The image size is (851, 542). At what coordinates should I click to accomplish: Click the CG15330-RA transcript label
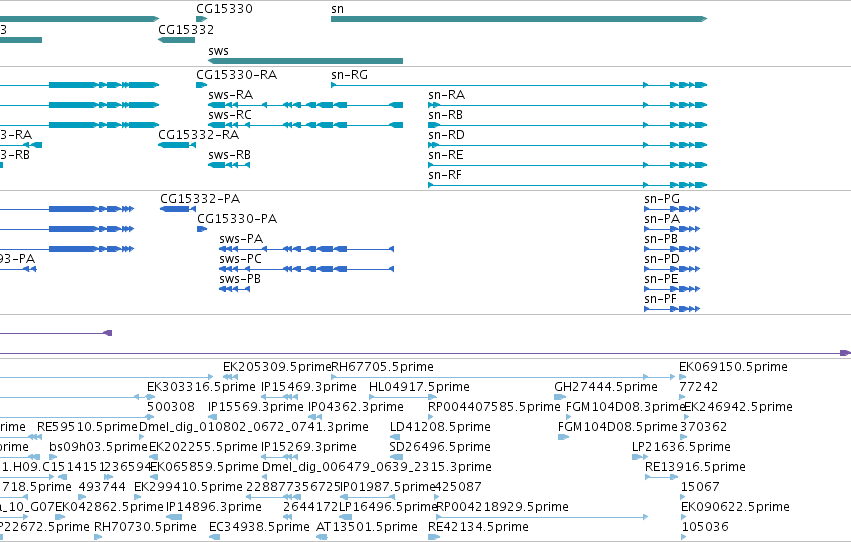coord(237,74)
